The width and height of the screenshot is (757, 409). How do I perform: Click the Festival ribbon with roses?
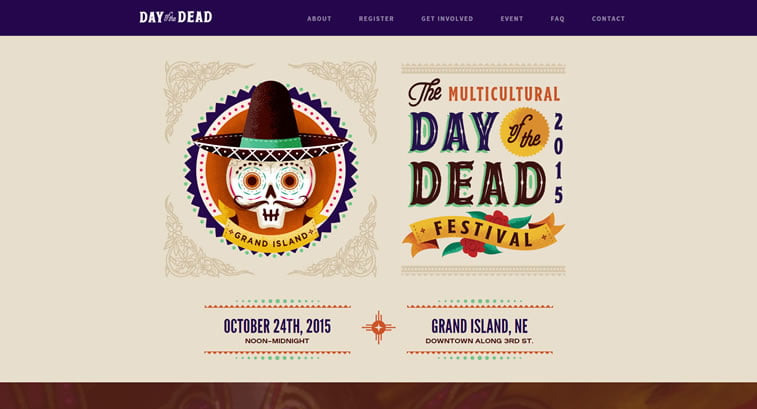(483, 235)
